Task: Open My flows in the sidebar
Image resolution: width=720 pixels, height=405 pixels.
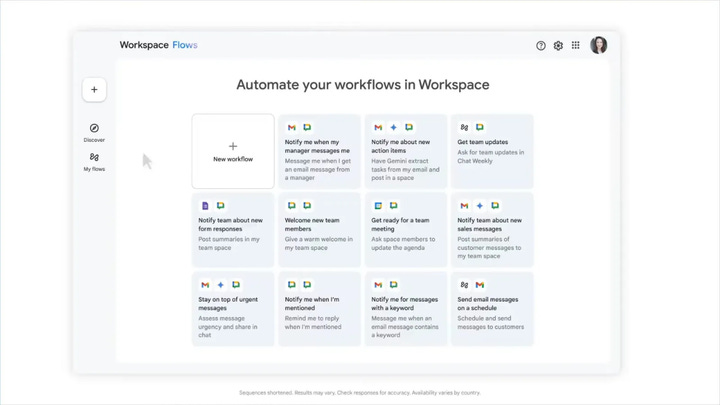Action: [x=94, y=162]
